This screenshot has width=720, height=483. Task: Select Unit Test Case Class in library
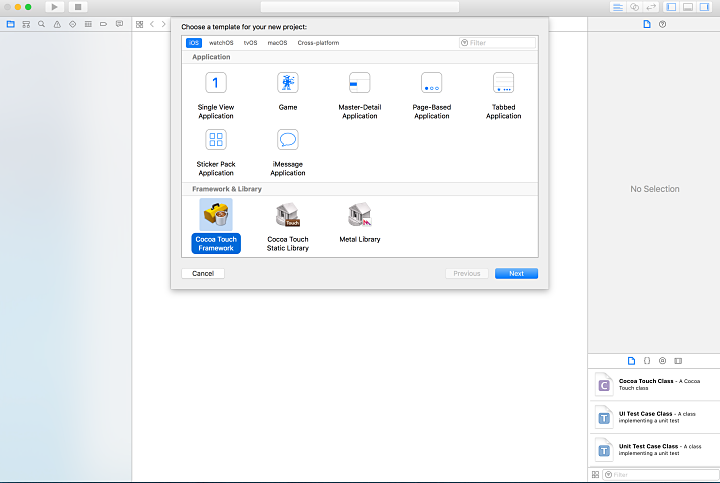tap(655, 450)
